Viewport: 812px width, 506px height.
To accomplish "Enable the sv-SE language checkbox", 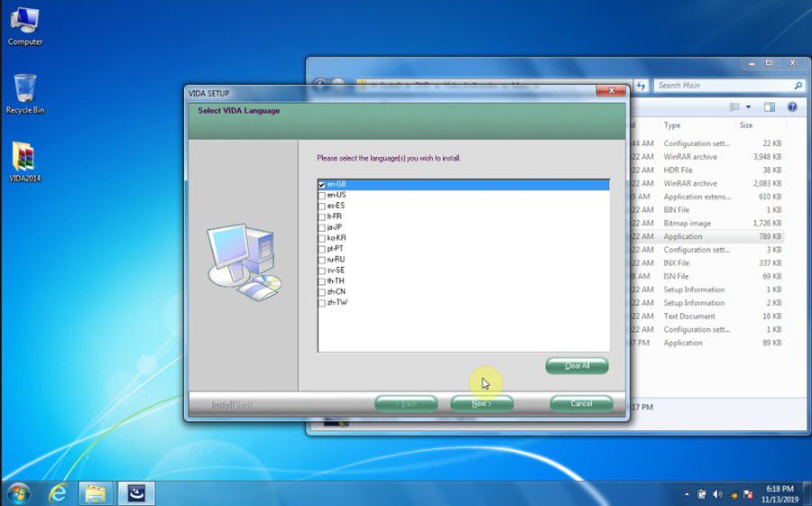I will tap(322, 271).
